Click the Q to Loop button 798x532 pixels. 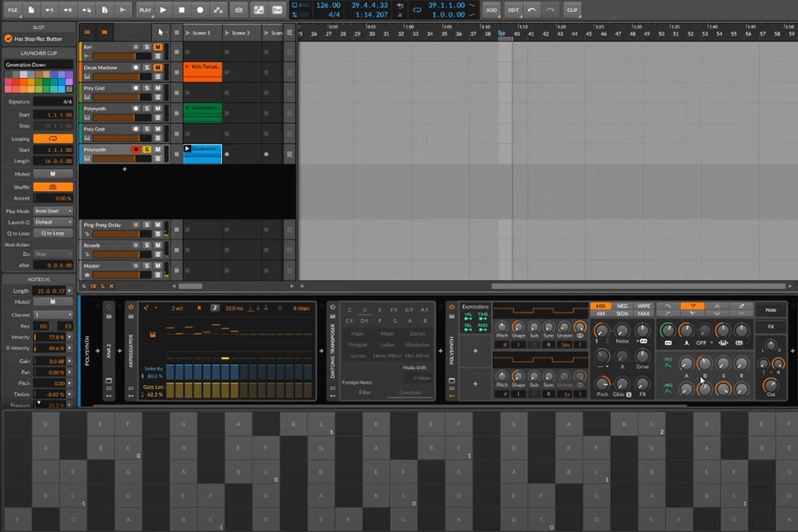[x=53, y=233]
